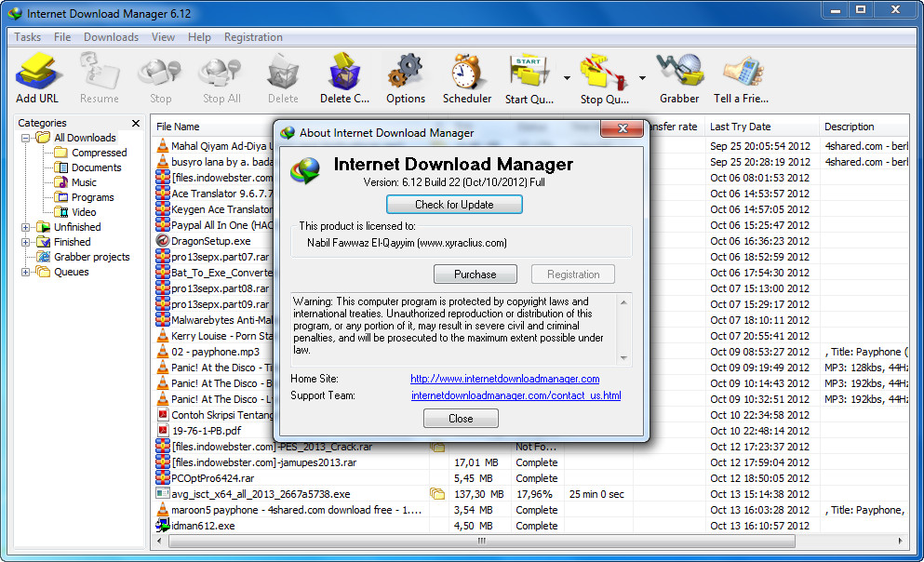Open the Scheduler clock icon
The image size is (924, 562).
coord(466,74)
